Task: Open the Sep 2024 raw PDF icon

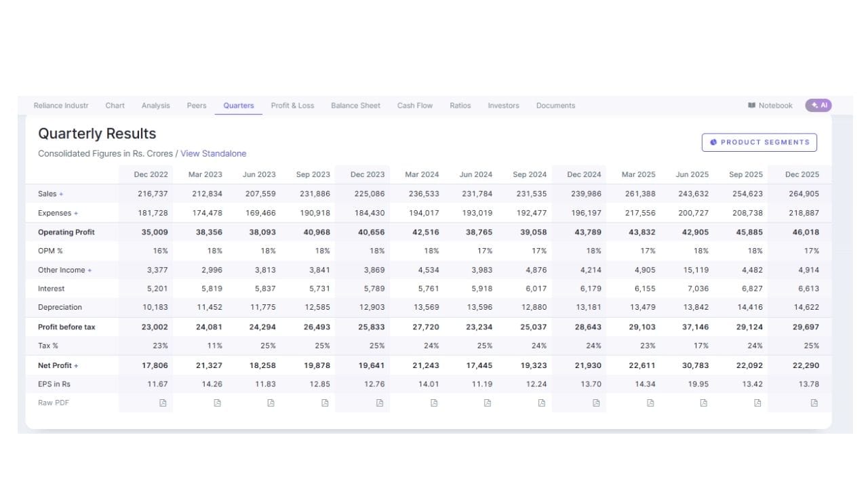Action: coord(541,403)
